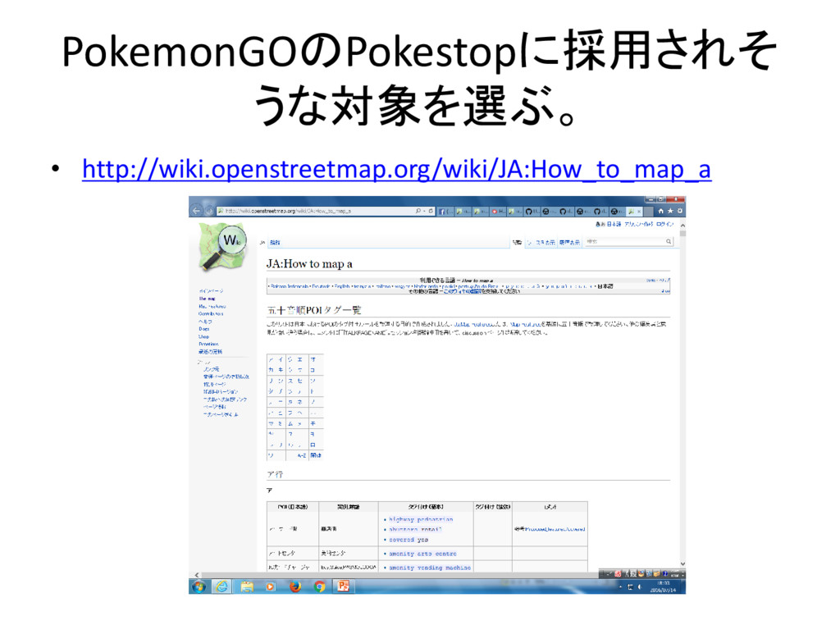The width and height of the screenshot is (840, 630).
Task: Jump to イ in the kana index table
Action: pos(281,359)
